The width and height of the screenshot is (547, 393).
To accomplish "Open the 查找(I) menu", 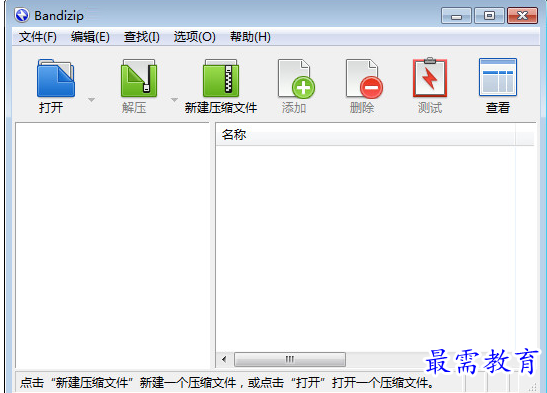I will (142, 37).
